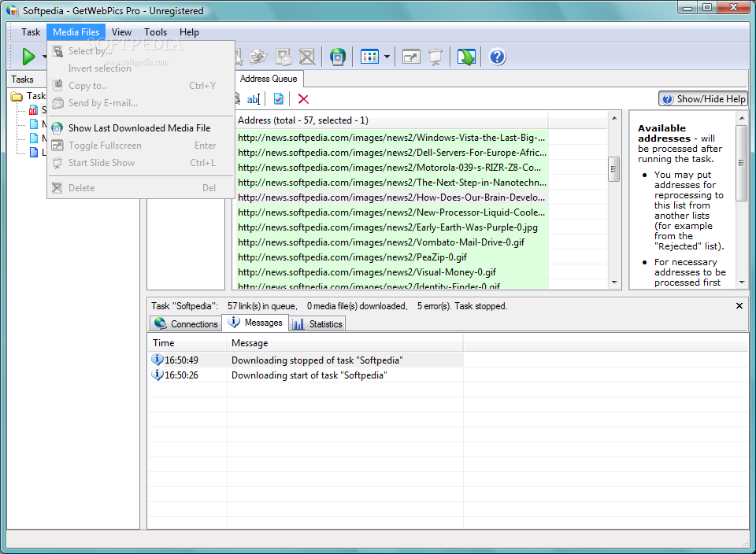
Task: Select 'Downloading start of task' message row
Action: pyautogui.click(x=306, y=375)
